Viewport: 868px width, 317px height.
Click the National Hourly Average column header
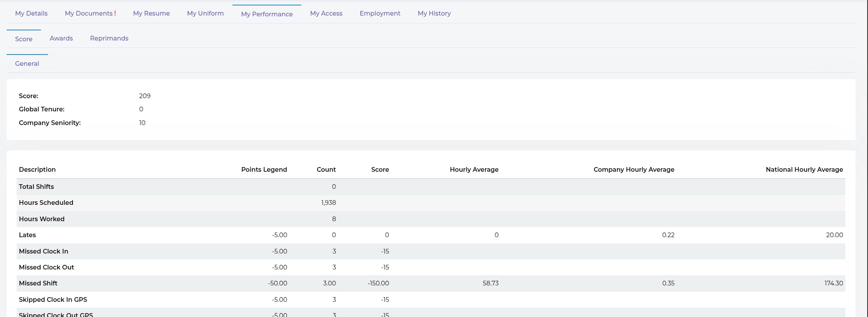[804, 169]
